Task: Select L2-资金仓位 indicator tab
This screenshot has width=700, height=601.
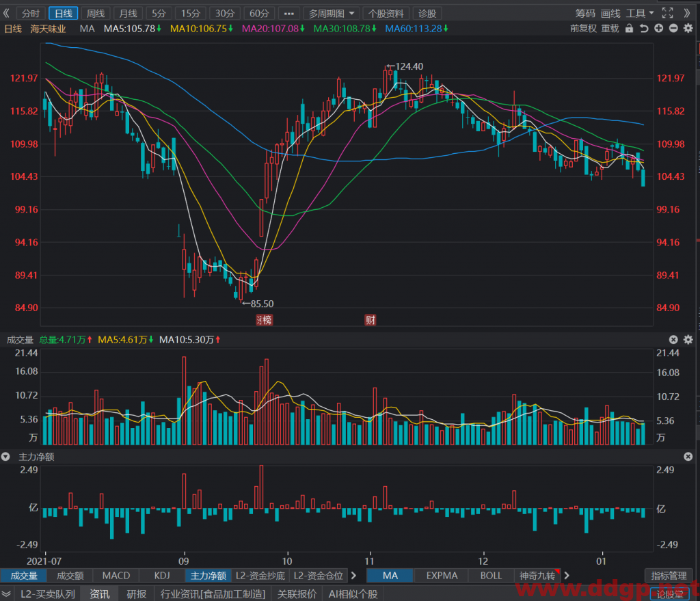Action: 319,576
